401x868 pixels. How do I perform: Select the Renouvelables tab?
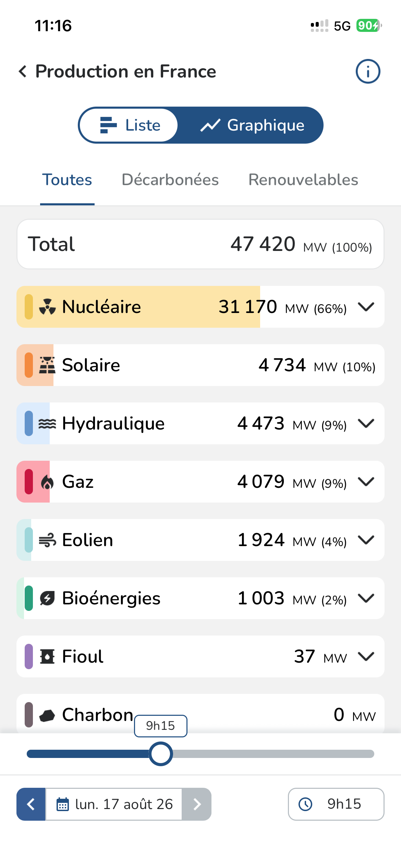303,180
